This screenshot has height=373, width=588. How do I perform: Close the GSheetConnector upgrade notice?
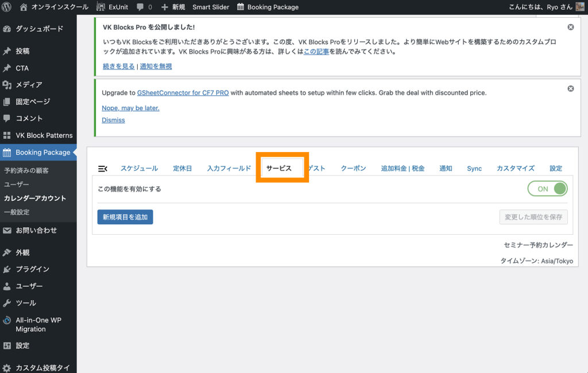570,88
